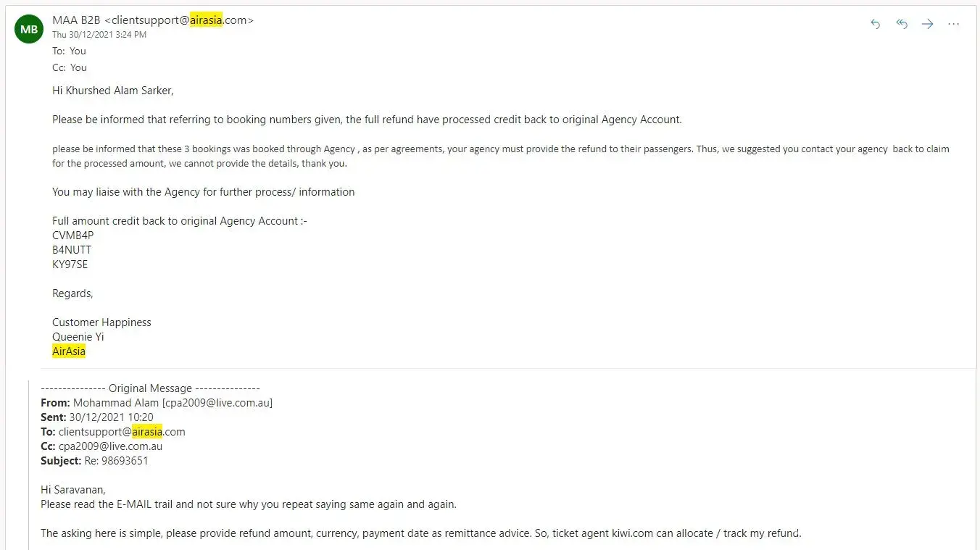The height and width of the screenshot is (550, 980).
Task: Open clientsupport@airasia.com address in original message To field
Action: pos(122,432)
